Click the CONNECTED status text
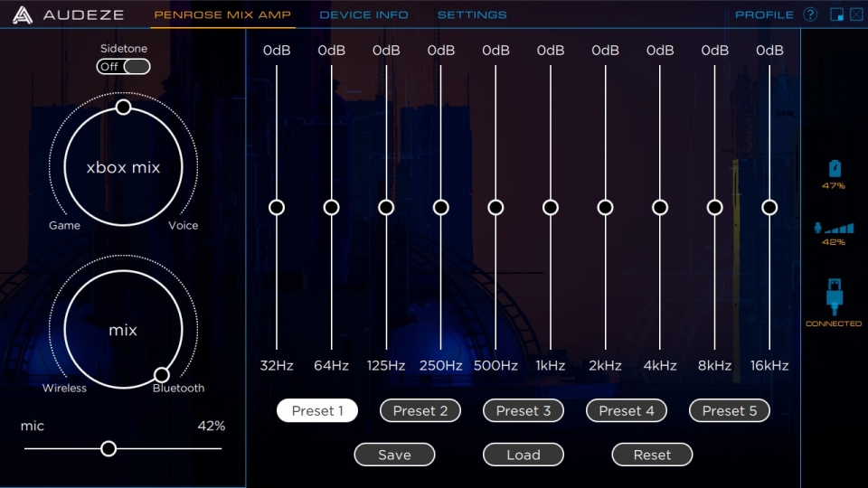The height and width of the screenshot is (488, 868). tap(834, 324)
